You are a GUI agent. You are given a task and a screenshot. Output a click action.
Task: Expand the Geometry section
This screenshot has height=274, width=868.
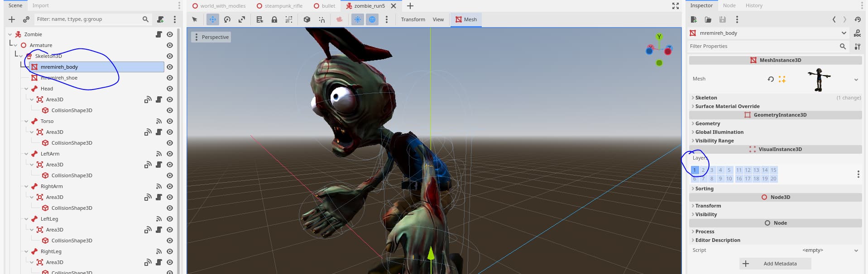click(707, 123)
